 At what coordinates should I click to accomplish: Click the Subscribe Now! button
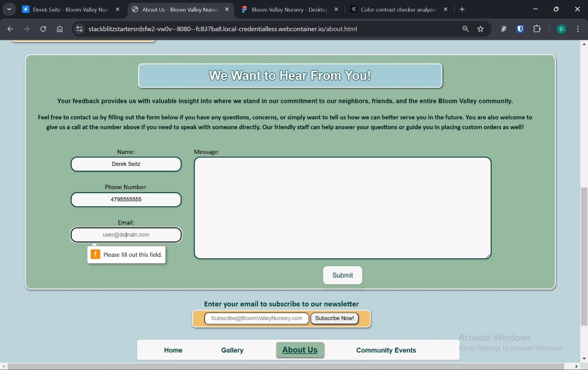point(335,318)
